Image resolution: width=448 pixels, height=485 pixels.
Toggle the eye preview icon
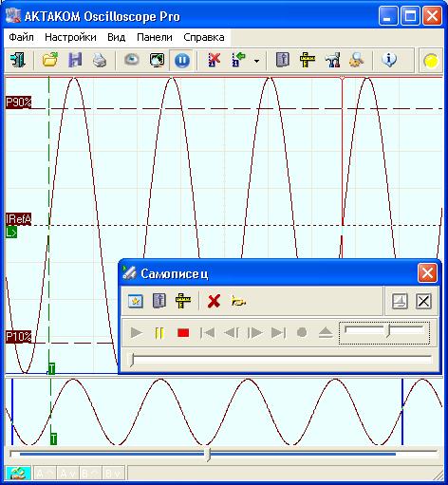click(x=132, y=60)
